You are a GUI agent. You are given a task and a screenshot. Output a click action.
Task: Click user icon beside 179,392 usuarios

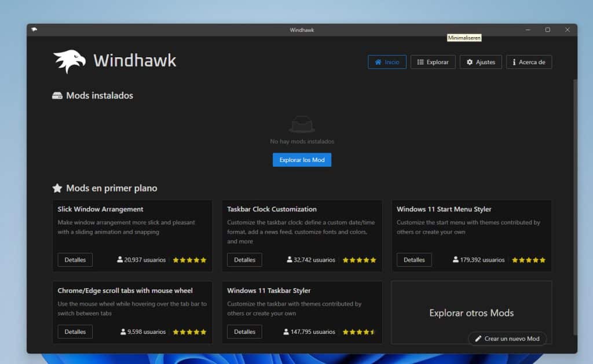pyautogui.click(x=456, y=260)
